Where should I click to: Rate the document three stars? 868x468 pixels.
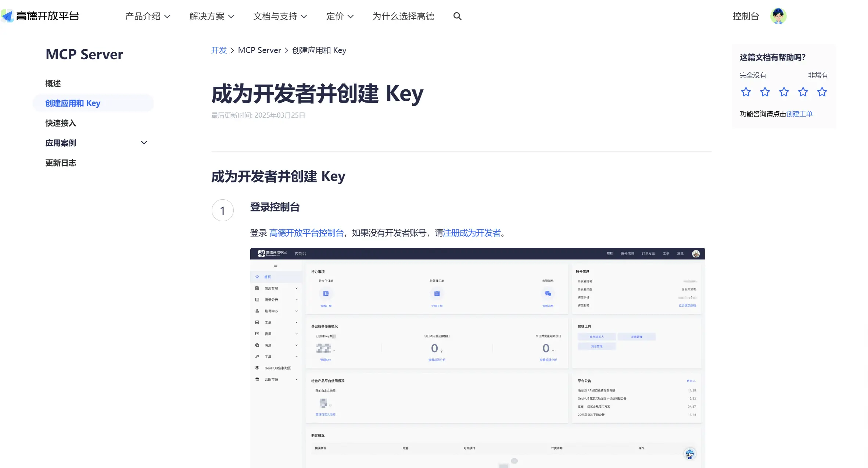click(784, 92)
